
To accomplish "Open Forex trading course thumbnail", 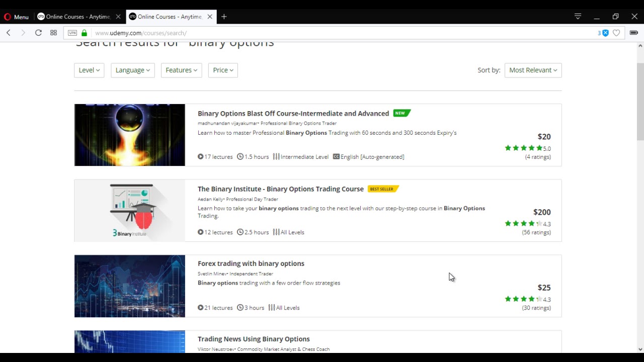I will point(130,286).
